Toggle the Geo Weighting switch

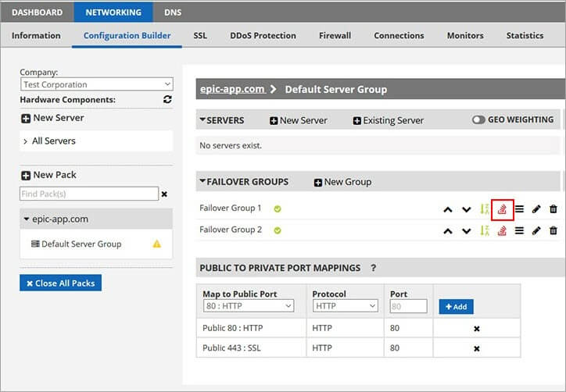click(478, 120)
